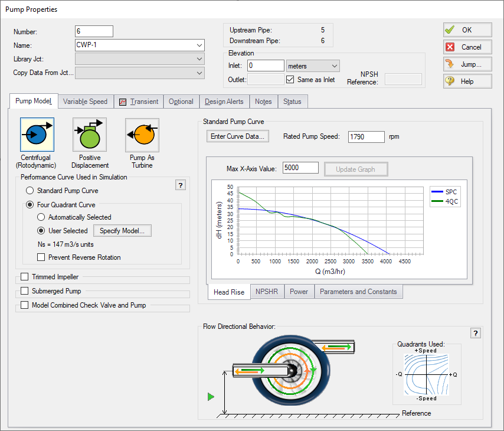Viewport: 504px width, 431px height.
Task: Switch to the Variable Speed tab
Action: pyautogui.click(x=85, y=101)
